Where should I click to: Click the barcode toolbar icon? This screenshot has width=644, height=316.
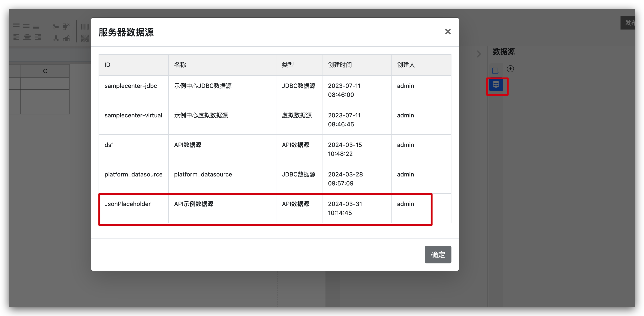[x=85, y=27]
